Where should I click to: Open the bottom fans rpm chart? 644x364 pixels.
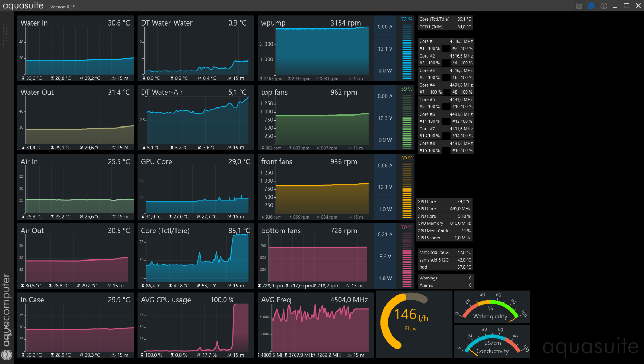(316, 257)
